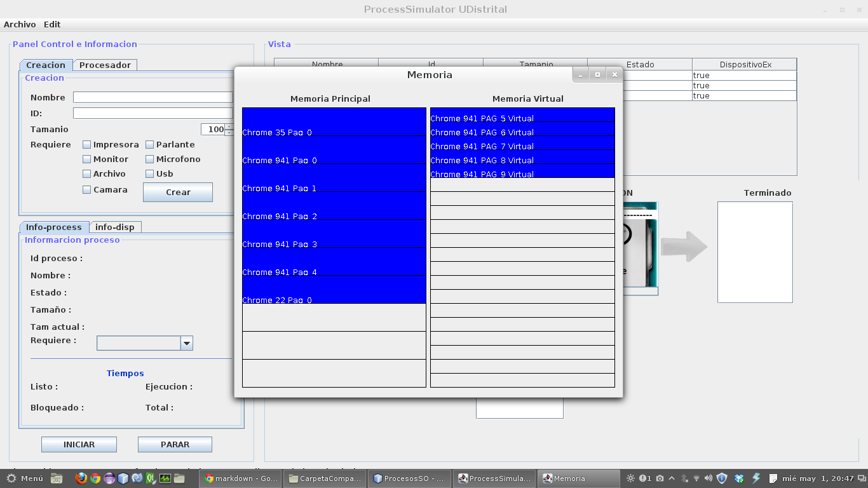Click the screenshot camera tray icon

click(660, 478)
